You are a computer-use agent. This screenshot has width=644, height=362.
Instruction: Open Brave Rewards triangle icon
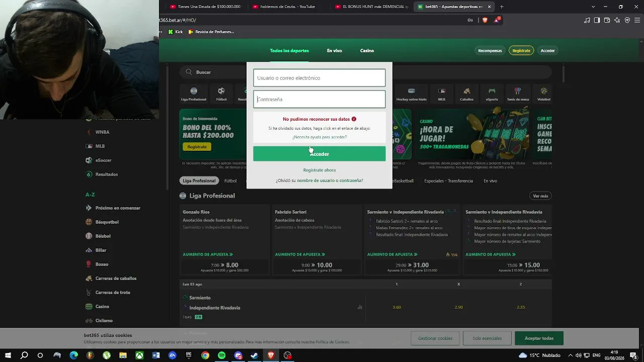[x=497, y=20]
